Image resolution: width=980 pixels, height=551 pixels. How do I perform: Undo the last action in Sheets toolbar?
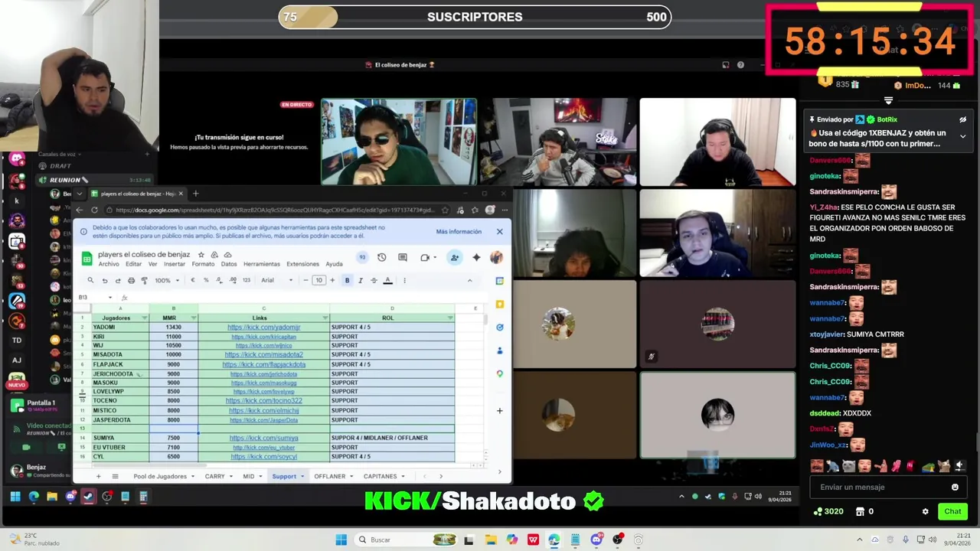click(105, 280)
